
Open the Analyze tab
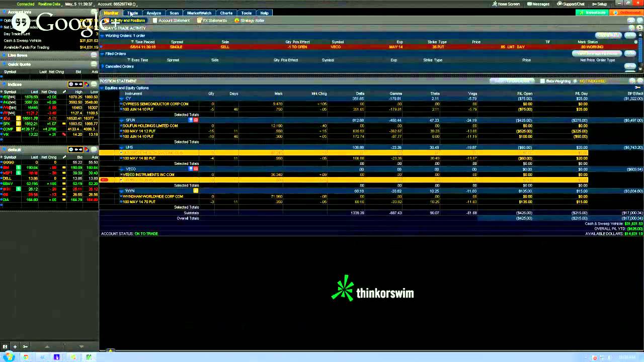pyautogui.click(x=153, y=13)
